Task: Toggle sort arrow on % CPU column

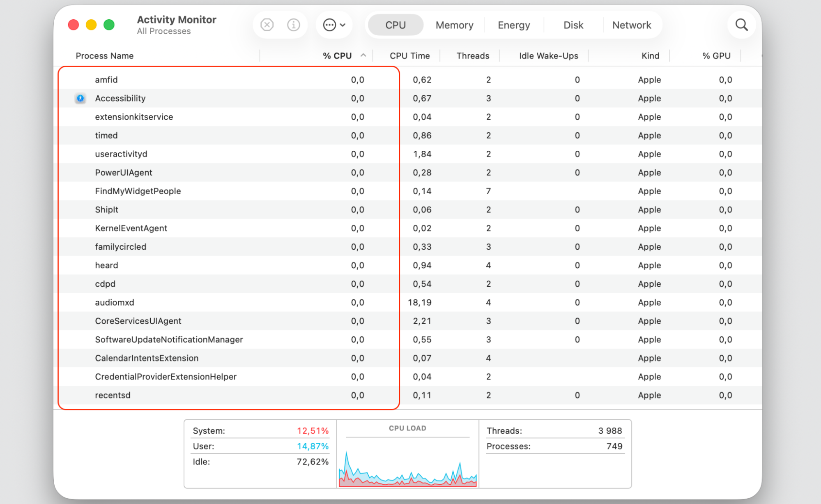Action: [363, 55]
